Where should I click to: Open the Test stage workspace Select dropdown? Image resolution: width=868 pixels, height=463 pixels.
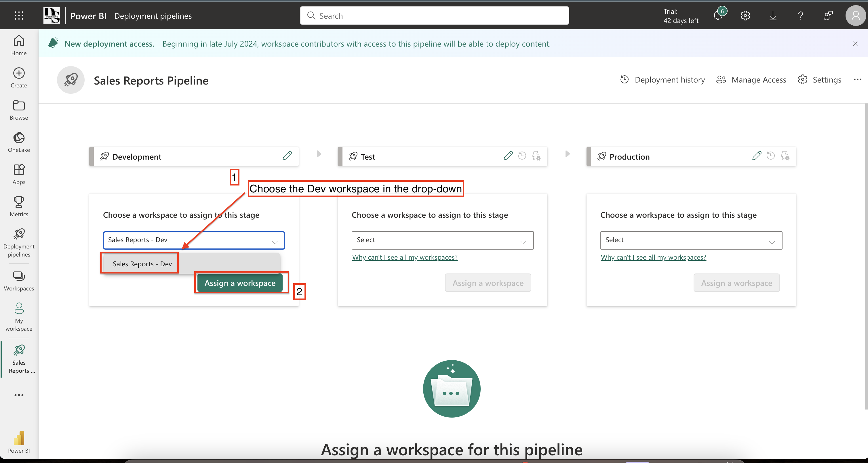(x=442, y=240)
